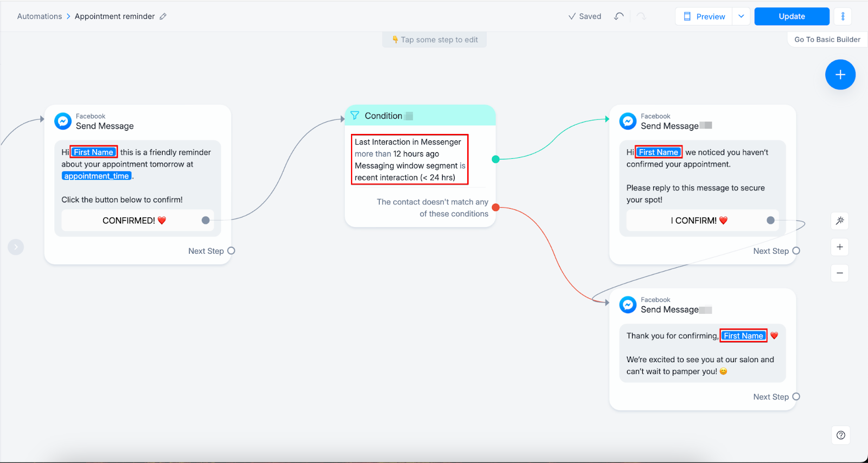Click the Condition filter icon
Image resolution: width=868 pixels, height=463 pixels.
tap(355, 115)
